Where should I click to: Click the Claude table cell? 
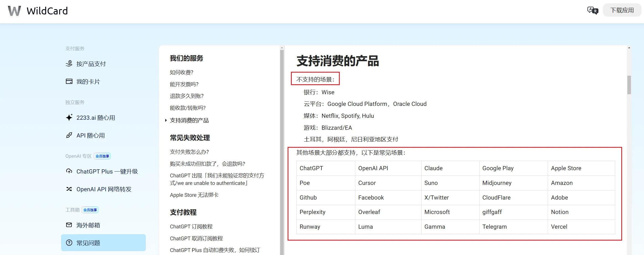tap(450, 168)
